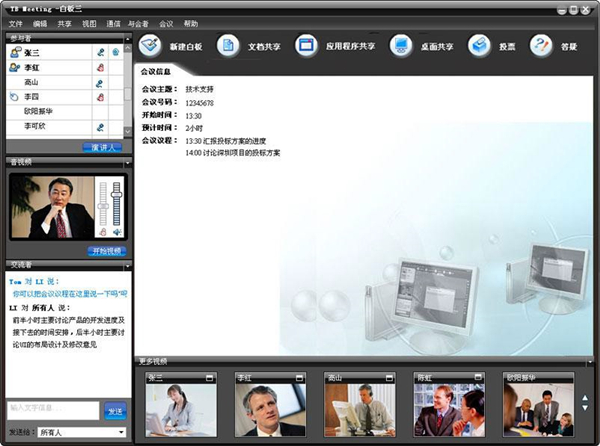Click the 答疑 Q&A icon
This screenshot has height=446, width=600.
pos(541,46)
